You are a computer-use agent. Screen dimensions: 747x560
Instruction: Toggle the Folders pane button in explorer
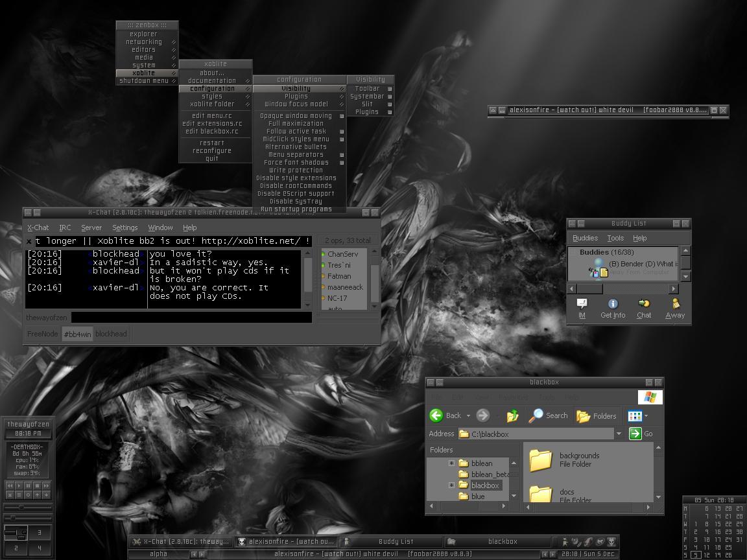coord(596,415)
